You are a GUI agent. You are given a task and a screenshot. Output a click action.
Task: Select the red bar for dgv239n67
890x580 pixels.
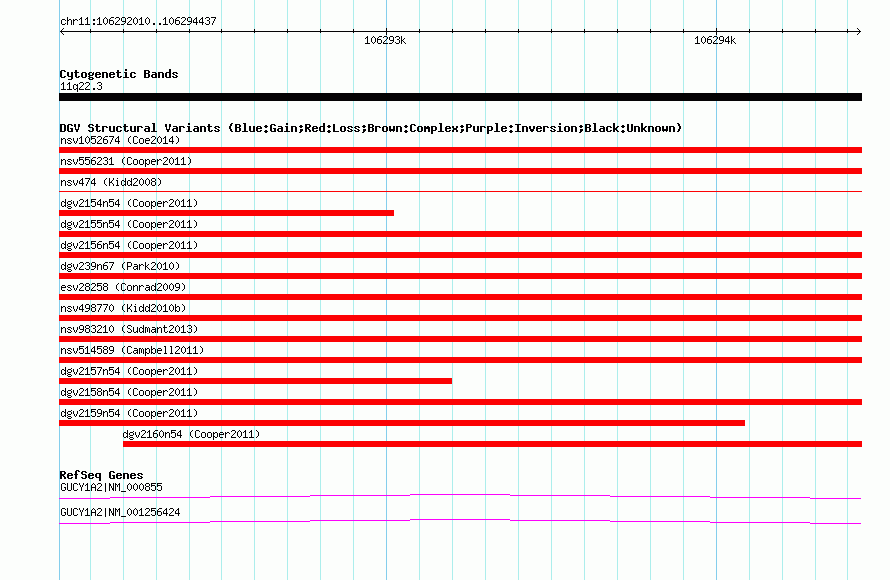(x=460, y=276)
